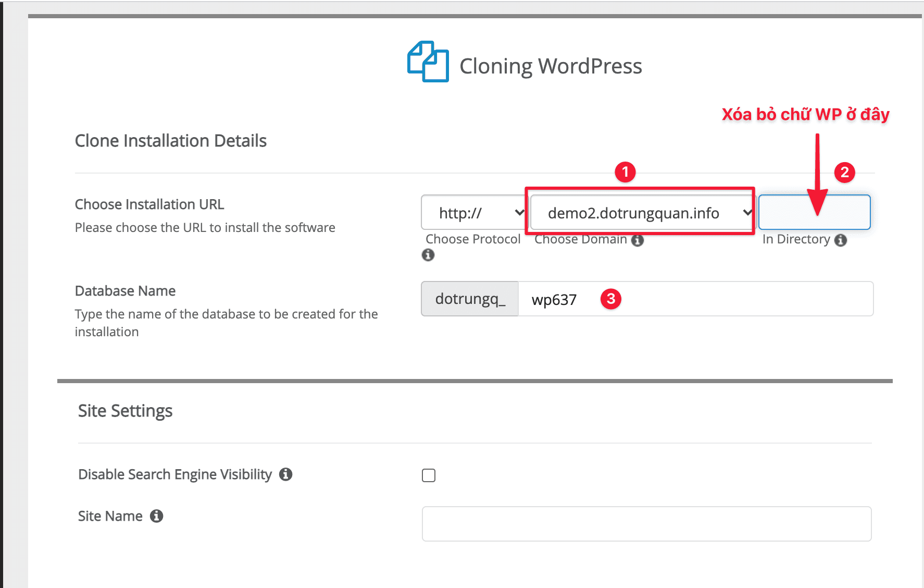Open the Disable Search Engine Visibility info tooltip
This screenshot has height=588, width=924.
285,474
